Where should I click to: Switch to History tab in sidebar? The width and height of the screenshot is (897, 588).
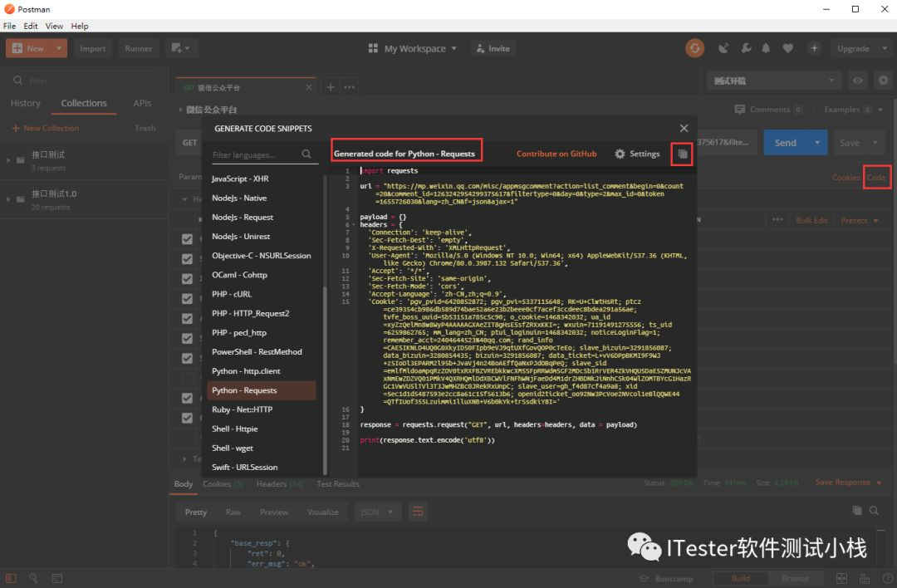pos(25,104)
